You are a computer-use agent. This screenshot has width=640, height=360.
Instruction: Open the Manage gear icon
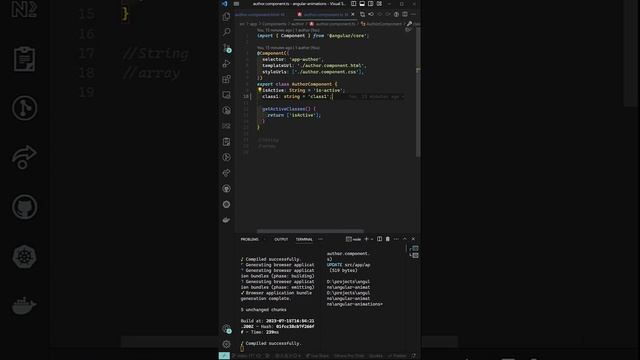click(x=227, y=344)
